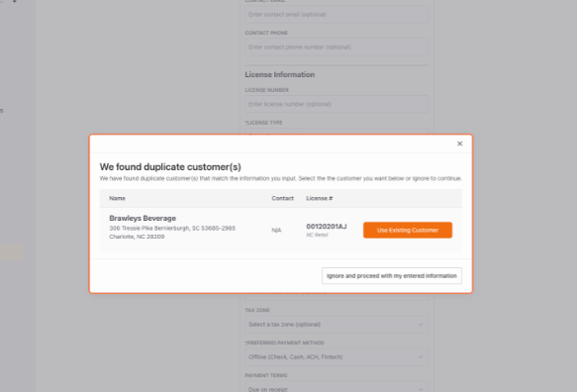Choose Ignore and proceed with my entered information
Image resolution: width=577 pixels, height=392 pixels.
(392, 276)
